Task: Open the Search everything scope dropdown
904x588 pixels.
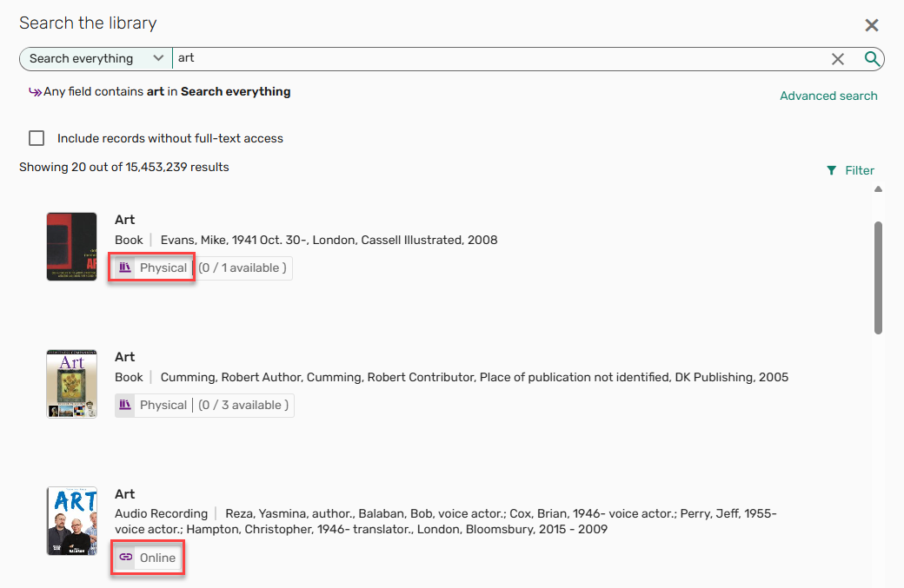Action: (96, 59)
